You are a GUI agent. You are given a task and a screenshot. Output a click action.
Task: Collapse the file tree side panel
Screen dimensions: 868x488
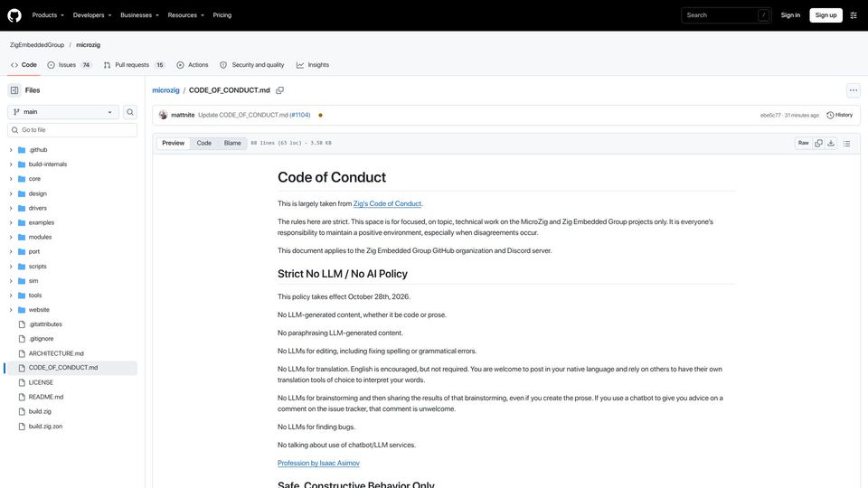14,90
